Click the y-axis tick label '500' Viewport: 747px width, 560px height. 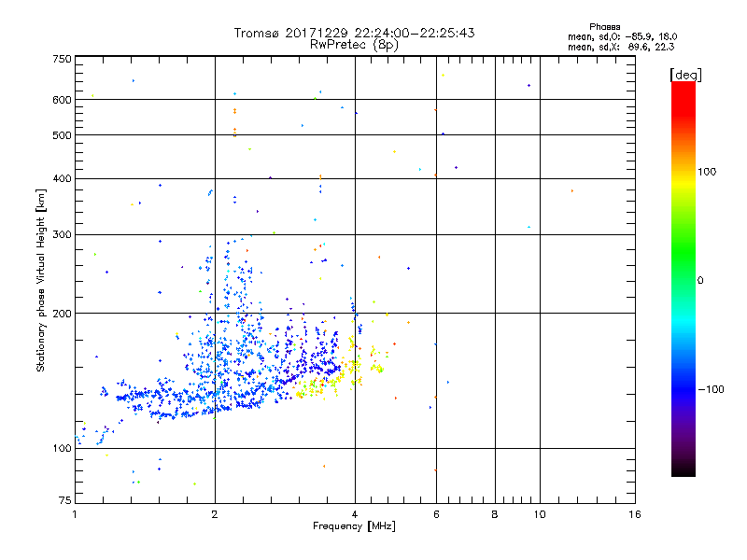[x=62, y=135]
